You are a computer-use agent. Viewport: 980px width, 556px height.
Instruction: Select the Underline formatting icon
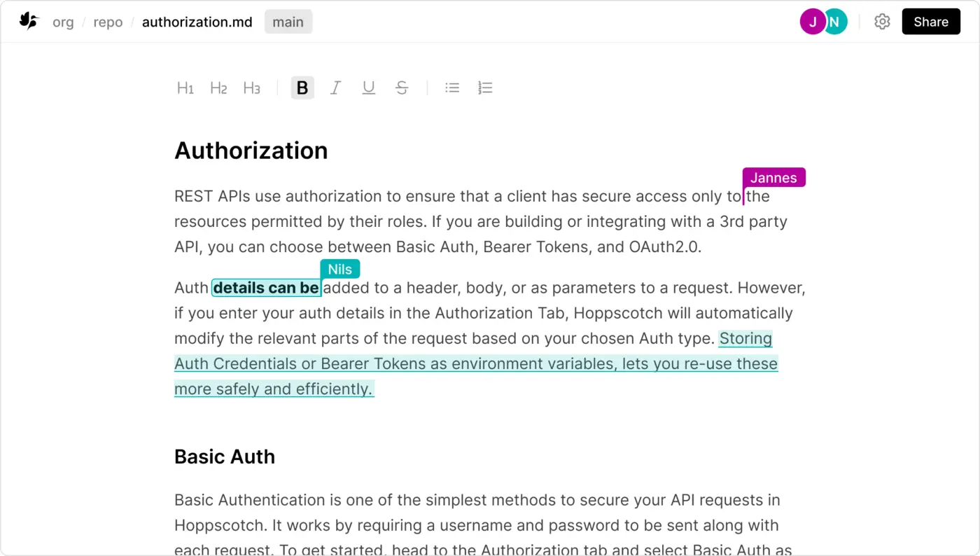[x=368, y=88]
